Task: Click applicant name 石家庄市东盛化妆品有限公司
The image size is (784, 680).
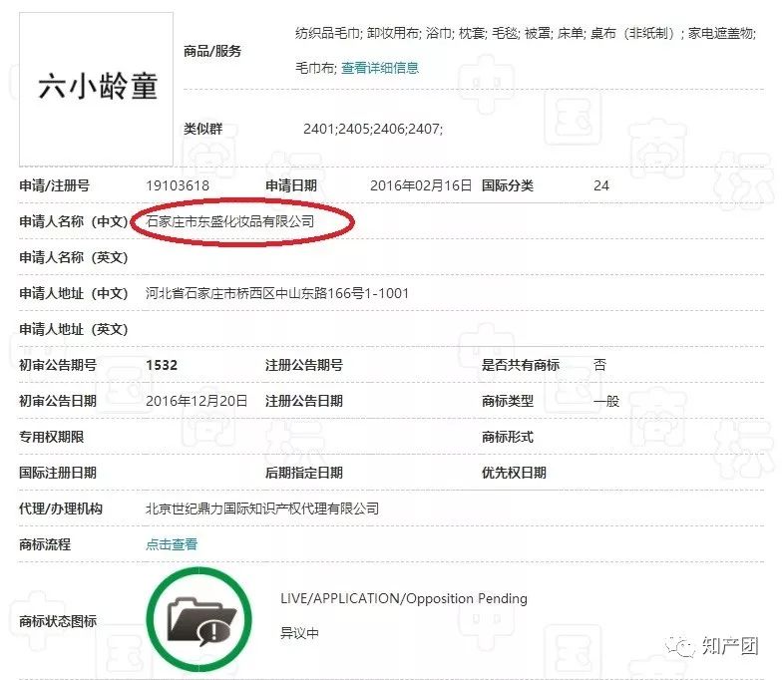Action: point(230,221)
